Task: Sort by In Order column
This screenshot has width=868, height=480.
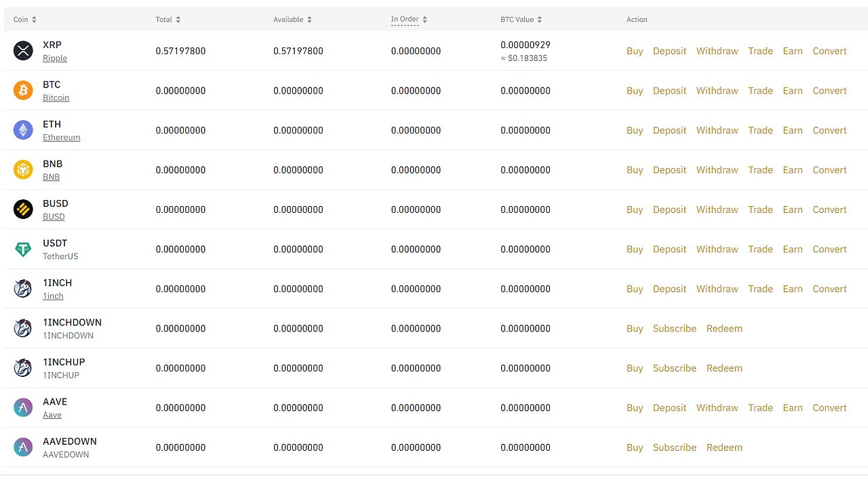Action: (x=409, y=20)
